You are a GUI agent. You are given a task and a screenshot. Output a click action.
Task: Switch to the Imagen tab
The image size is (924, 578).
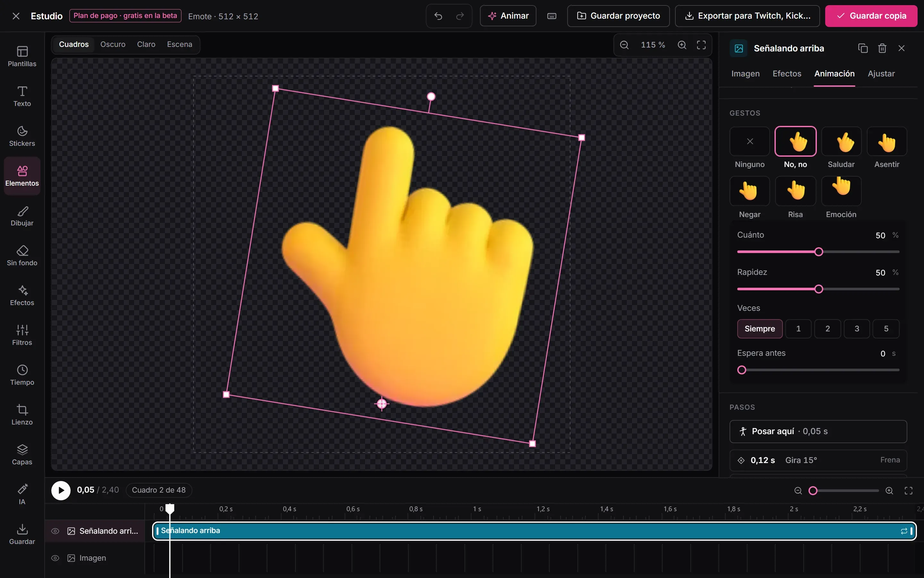[745, 74]
